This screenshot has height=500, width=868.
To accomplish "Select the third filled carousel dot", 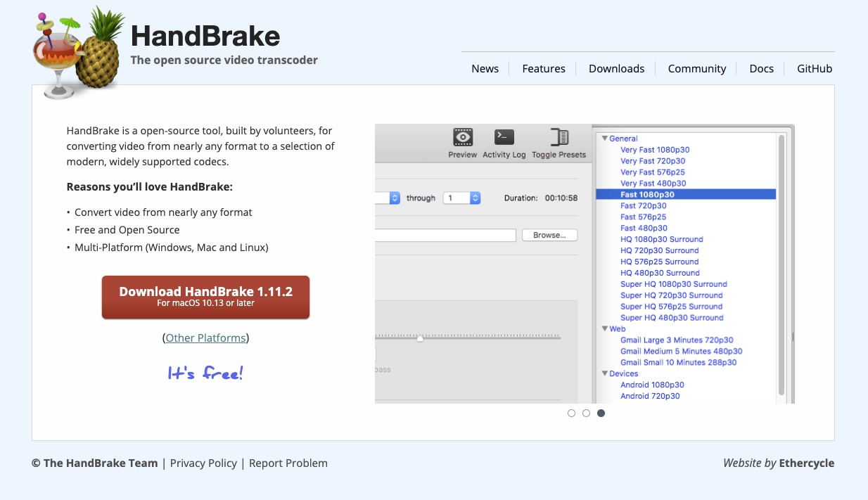I will pos(601,414).
